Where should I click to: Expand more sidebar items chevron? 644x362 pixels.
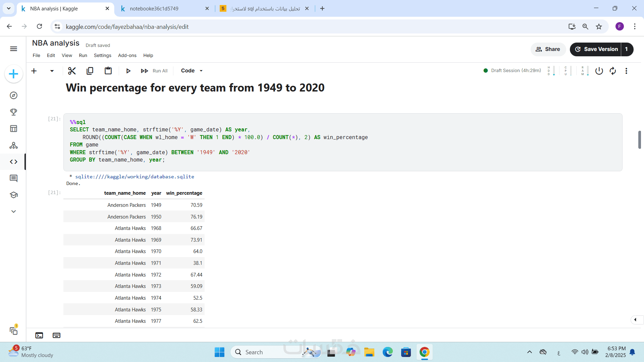(x=13, y=212)
